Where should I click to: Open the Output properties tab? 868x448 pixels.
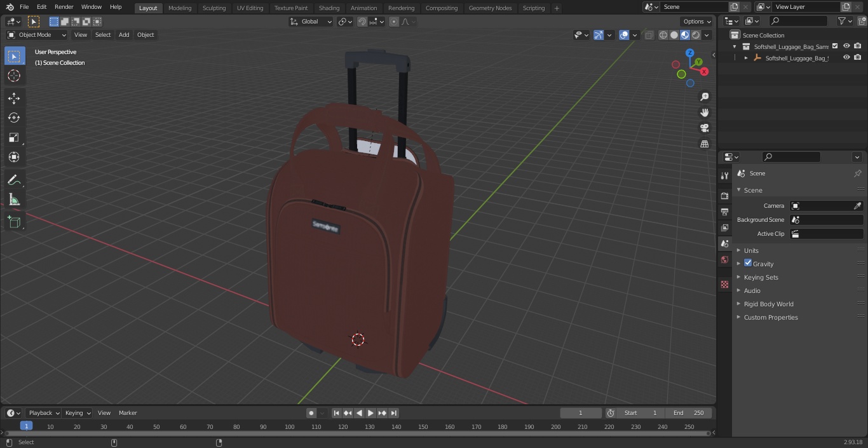pyautogui.click(x=724, y=212)
